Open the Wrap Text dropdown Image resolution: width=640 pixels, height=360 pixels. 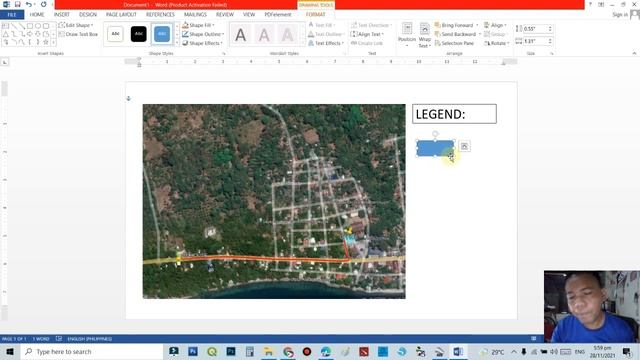(424, 35)
